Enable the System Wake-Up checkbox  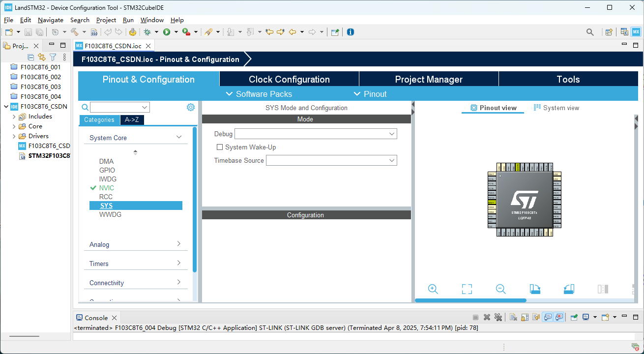point(220,147)
